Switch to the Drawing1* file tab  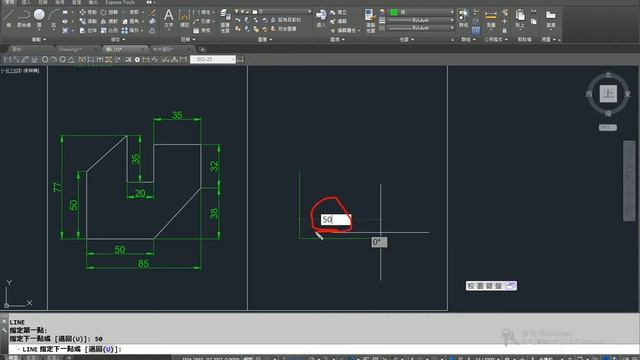(70, 49)
